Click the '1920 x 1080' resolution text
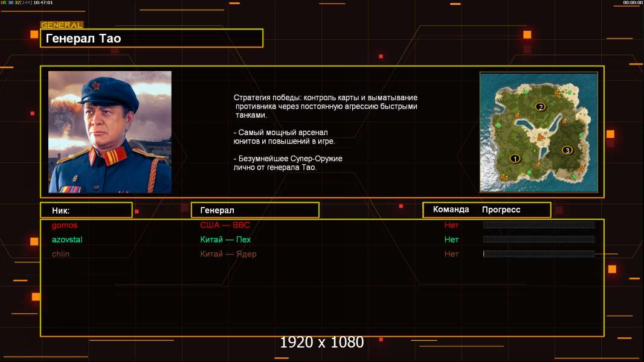Screen dimensions: 644x362 tap(322, 342)
